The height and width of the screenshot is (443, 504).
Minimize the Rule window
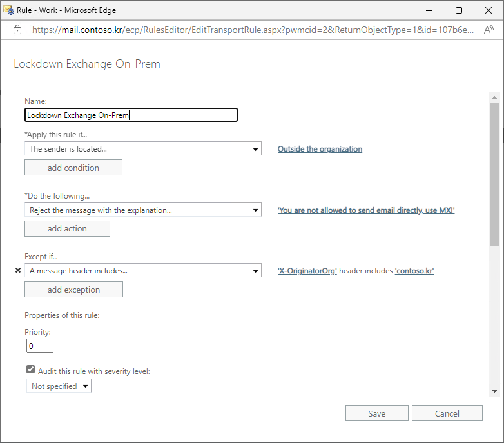point(429,10)
